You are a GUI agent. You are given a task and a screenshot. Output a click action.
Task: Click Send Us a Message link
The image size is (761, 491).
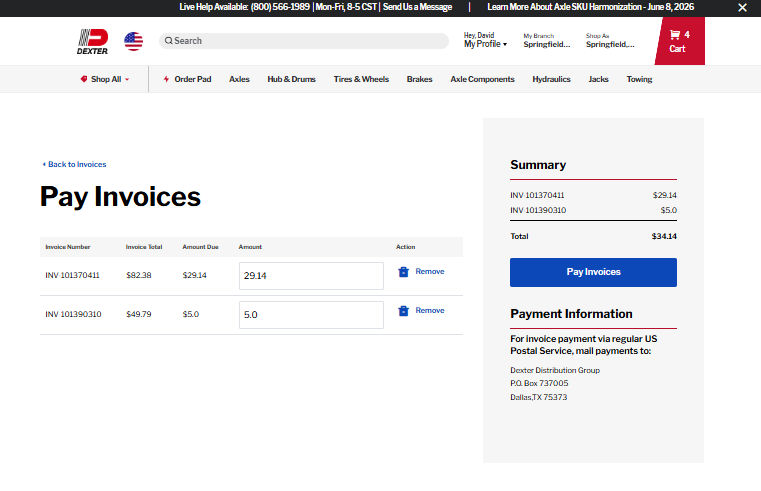[x=417, y=7]
